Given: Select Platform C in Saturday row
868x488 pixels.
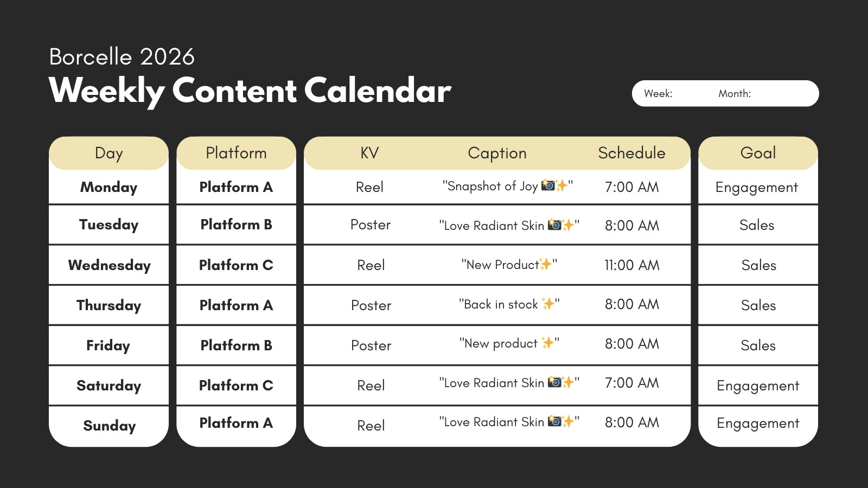Looking at the screenshot, I should [236, 385].
